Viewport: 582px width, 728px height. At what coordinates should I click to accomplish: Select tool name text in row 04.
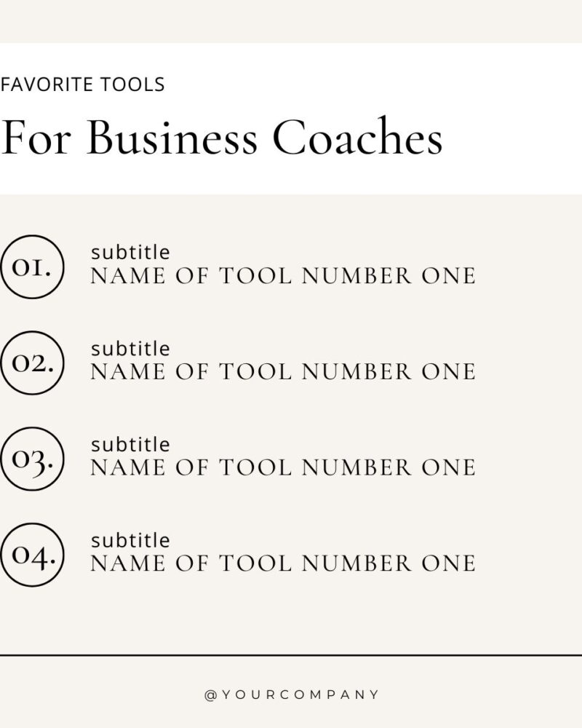(x=283, y=563)
